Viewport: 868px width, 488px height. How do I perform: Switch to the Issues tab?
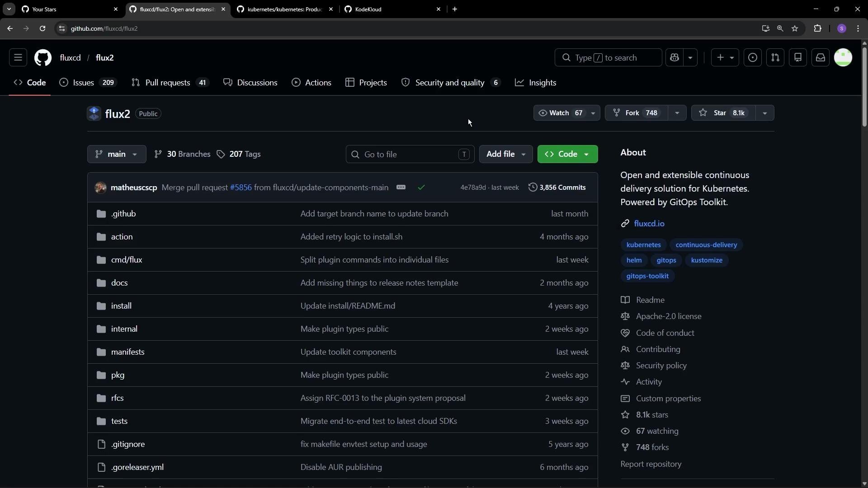[x=88, y=83]
